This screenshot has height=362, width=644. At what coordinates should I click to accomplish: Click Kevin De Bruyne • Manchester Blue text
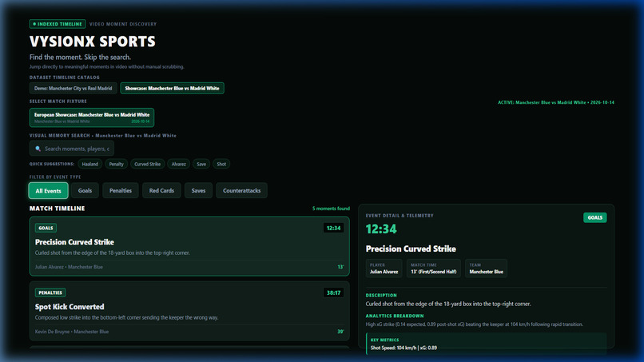point(72,332)
